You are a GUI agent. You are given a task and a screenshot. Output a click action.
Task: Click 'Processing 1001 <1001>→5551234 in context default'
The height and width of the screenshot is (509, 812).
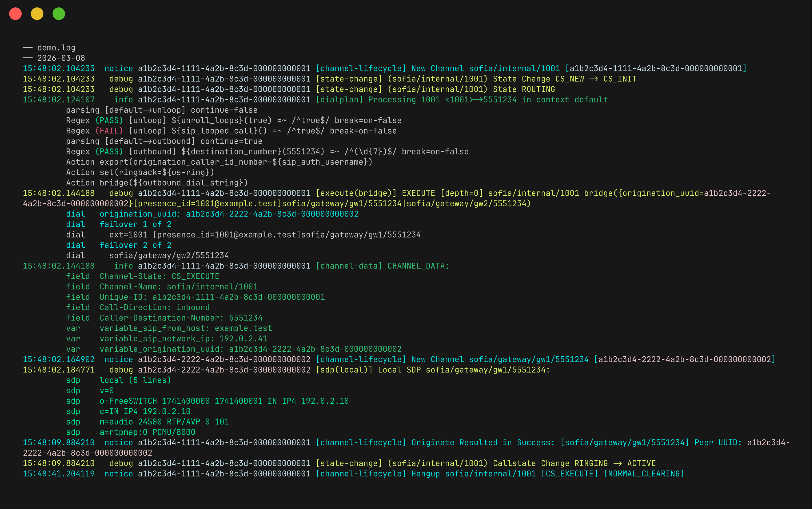(488, 100)
